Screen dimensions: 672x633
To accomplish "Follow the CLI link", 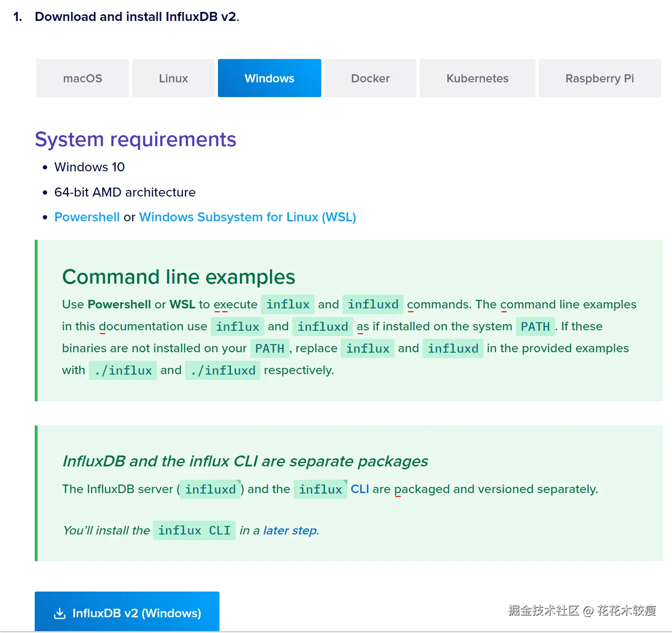I will 360,489.
